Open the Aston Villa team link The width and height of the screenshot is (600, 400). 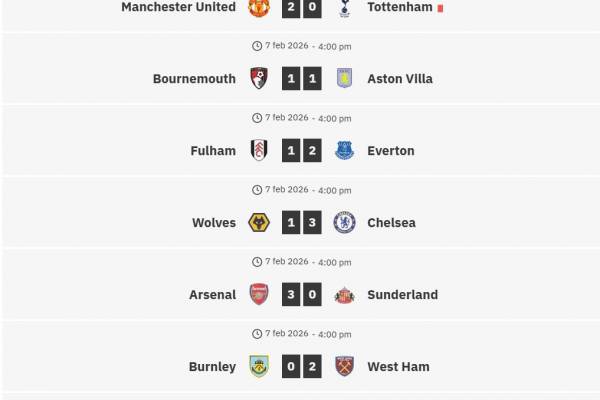click(400, 79)
